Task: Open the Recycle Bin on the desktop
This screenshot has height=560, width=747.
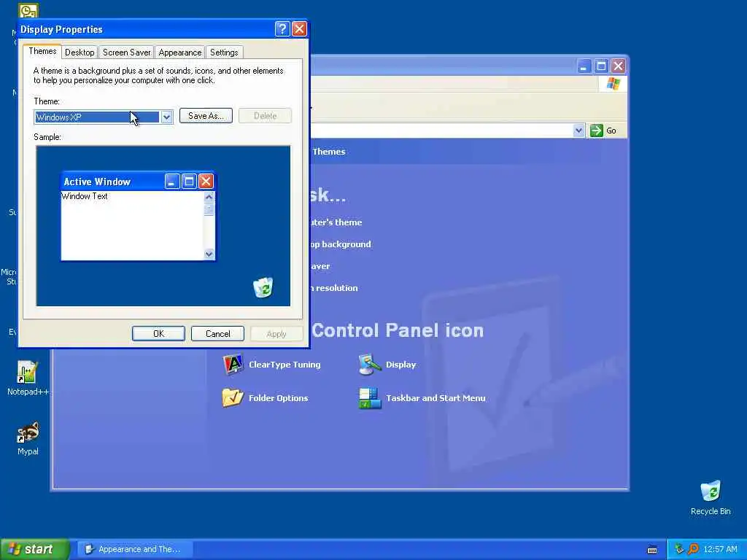Action: pos(711,498)
